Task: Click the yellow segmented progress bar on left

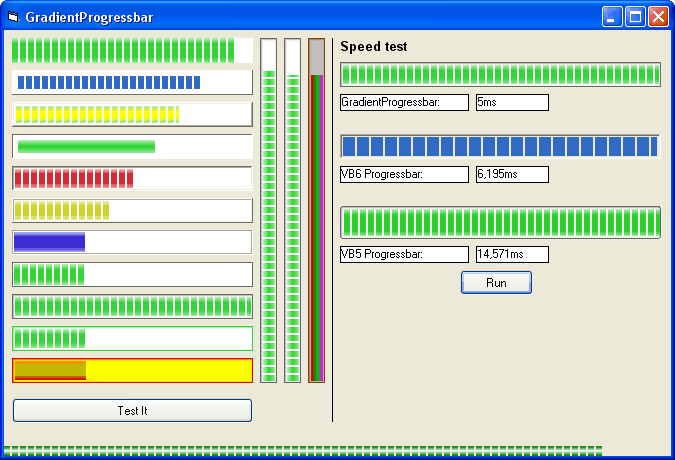Action: (132, 114)
